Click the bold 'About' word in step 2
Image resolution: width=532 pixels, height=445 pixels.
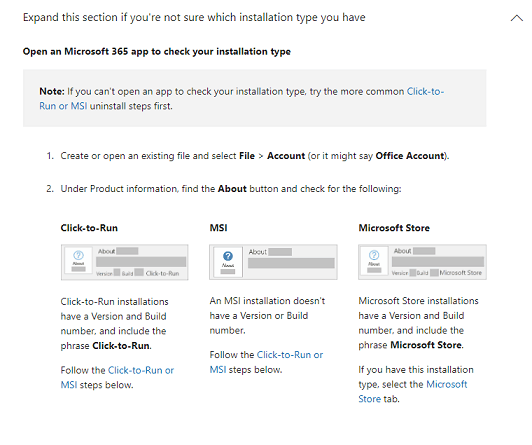point(232,189)
